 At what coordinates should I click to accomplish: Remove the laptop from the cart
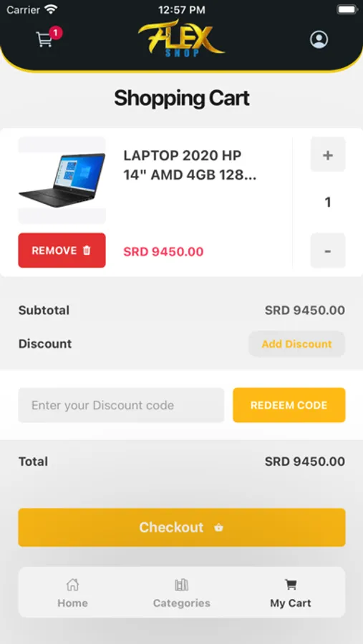tap(62, 250)
